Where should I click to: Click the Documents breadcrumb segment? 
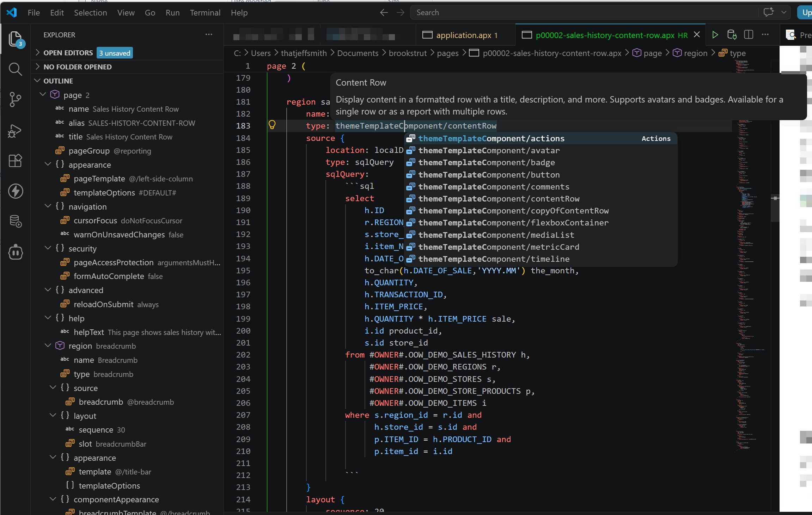(x=358, y=53)
